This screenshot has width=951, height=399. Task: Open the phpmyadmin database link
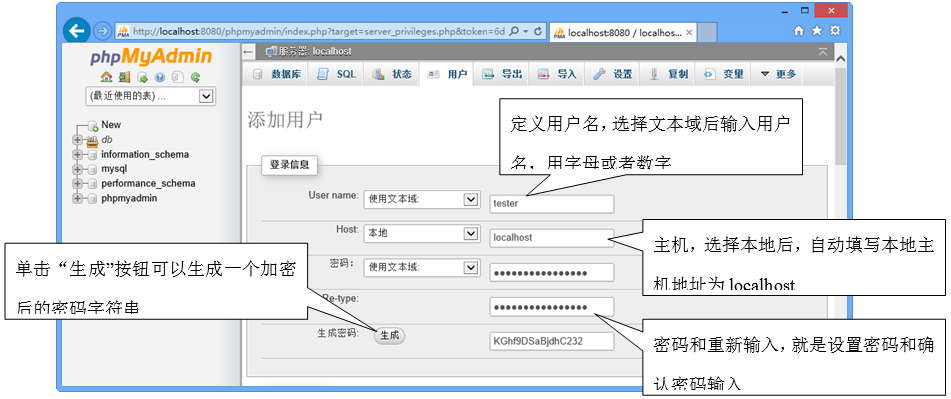129,198
